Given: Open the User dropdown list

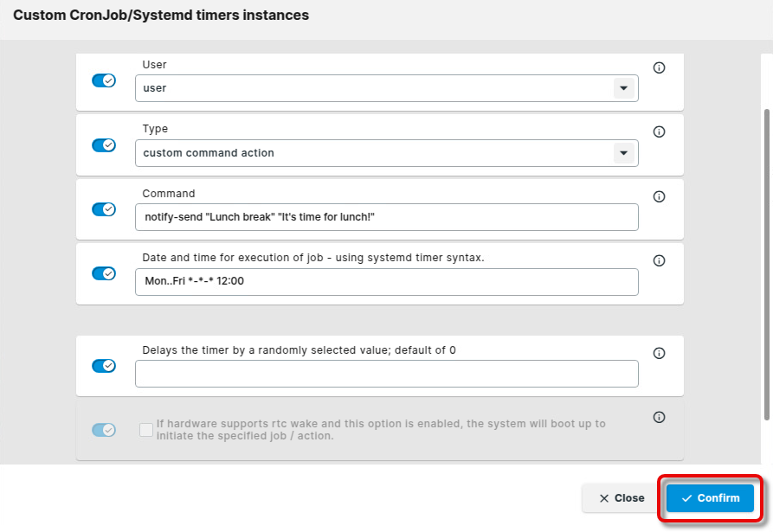Looking at the screenshot, I should click(x=622, y=88).
